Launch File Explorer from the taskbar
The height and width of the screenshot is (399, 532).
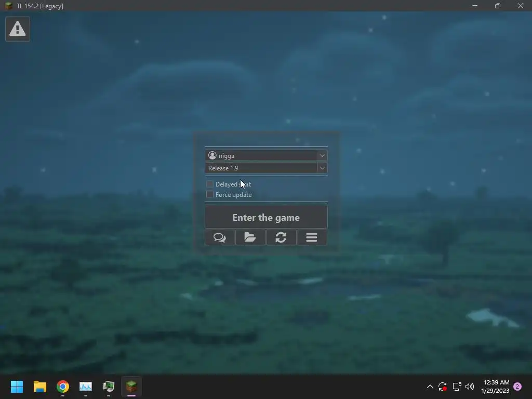[39, 387]
